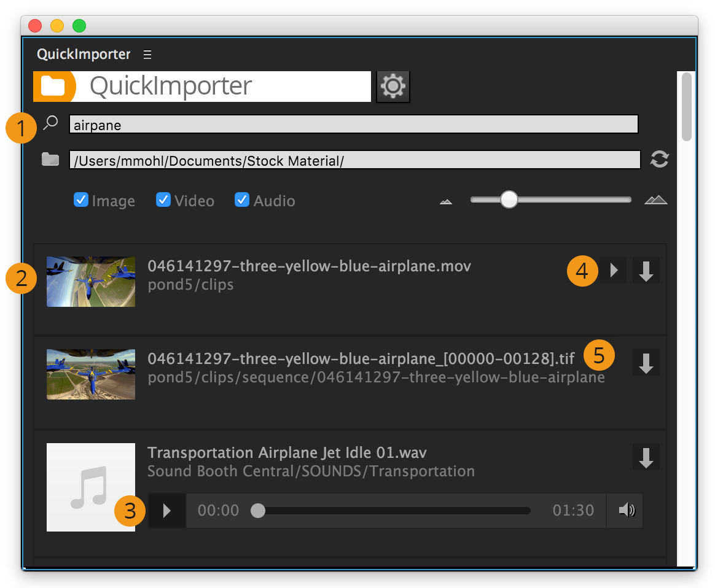Open the QuickImporter panel menu
This screenshot has width=715, height=588.
pos(147,54)
